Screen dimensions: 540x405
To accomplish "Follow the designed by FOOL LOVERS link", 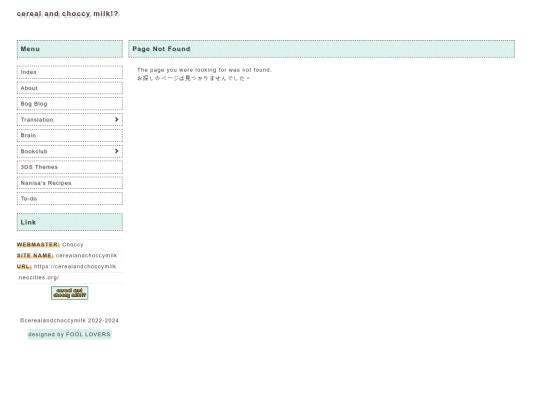I will tap(70, 334).
